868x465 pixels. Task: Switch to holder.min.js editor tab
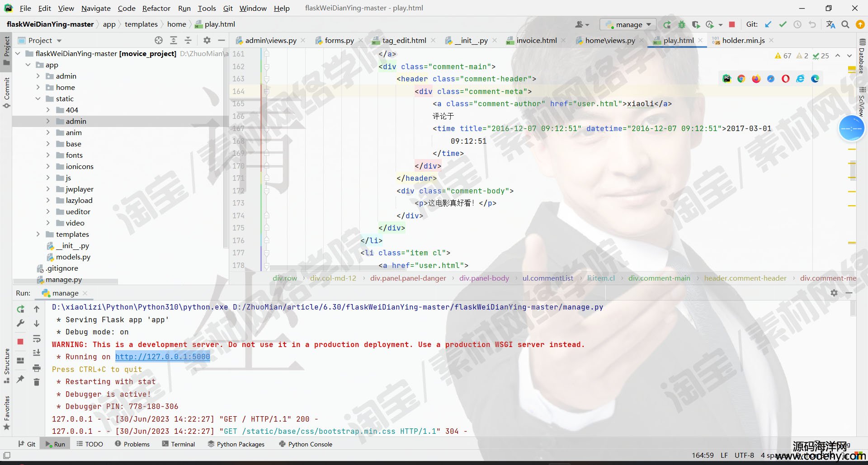(743, 40)
